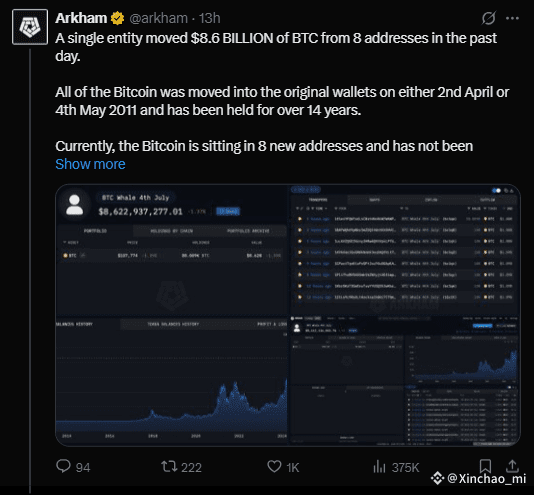Retweet the post with 222 reposts
Screen dimensions: 534x495
(x=181, y=467)
